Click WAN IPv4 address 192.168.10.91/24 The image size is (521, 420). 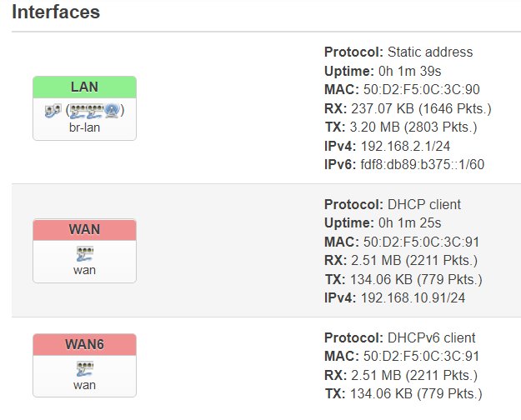[413, 298]
